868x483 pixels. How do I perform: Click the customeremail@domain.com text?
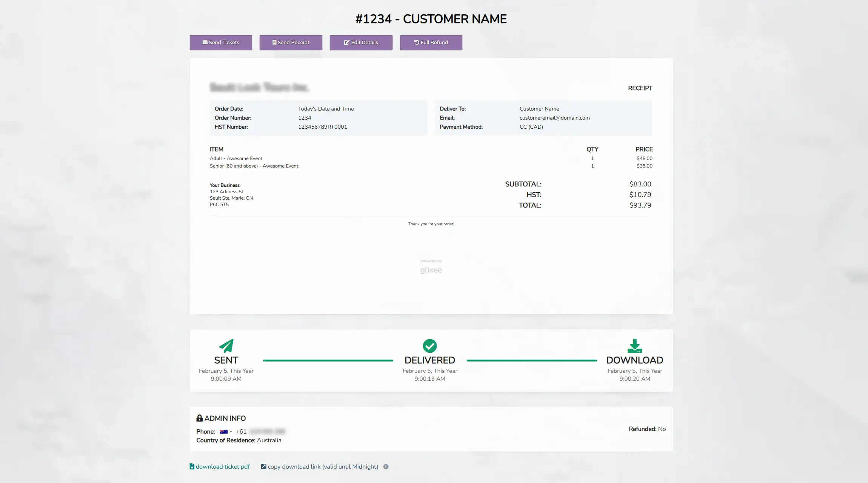coord(555,118)
